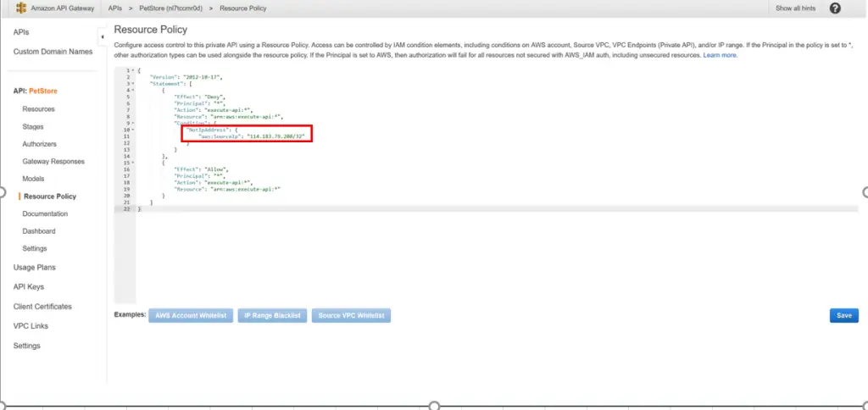Open API Keys in the sidebar
The height and width of the screenshot is (410, 868).
pyautogui.click(x=28, y=286)
